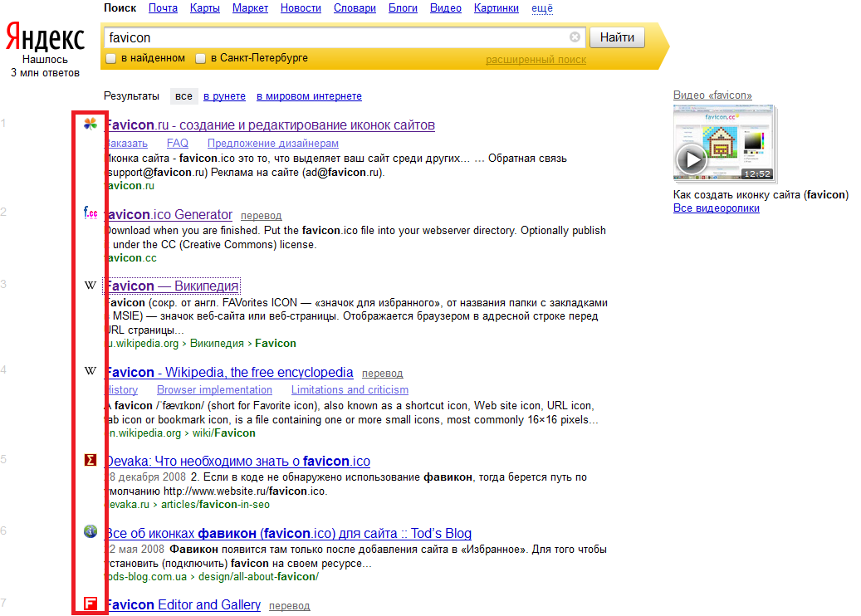Click 'перевод' next to Favicon Editor and Gallery
861x616 pixels.
coord(290,606)
